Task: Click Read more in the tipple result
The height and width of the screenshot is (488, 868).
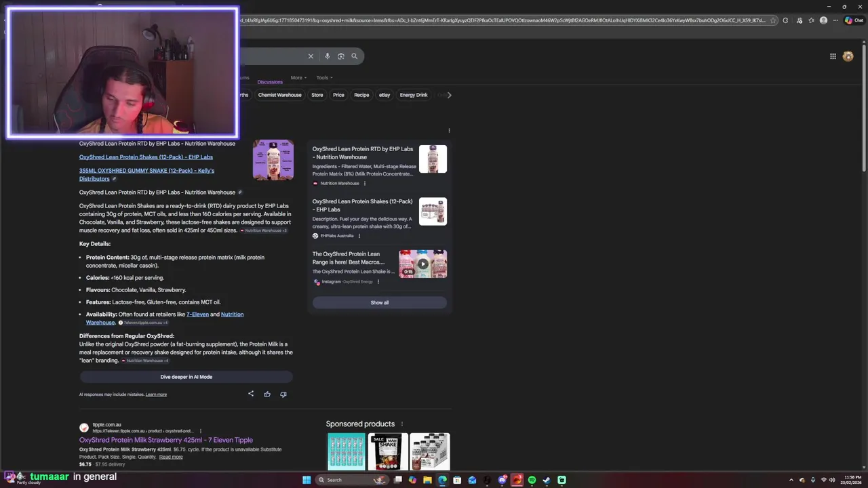Action: (x=171, y=457)
